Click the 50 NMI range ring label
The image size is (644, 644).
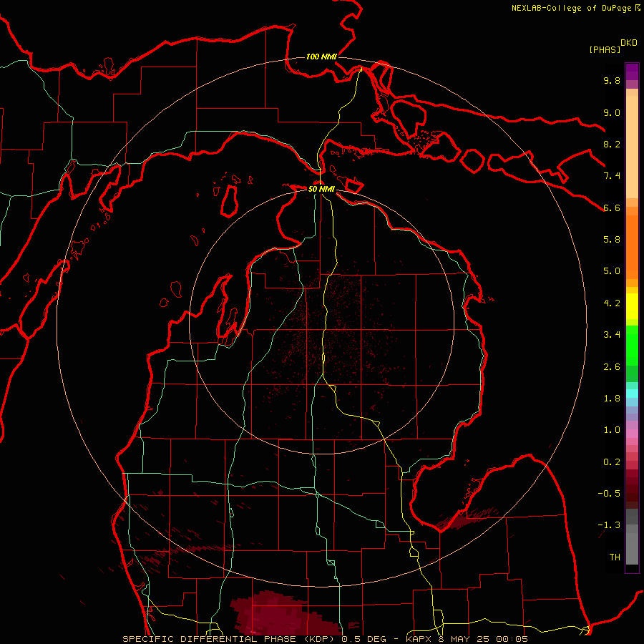(x=321, y=189)
